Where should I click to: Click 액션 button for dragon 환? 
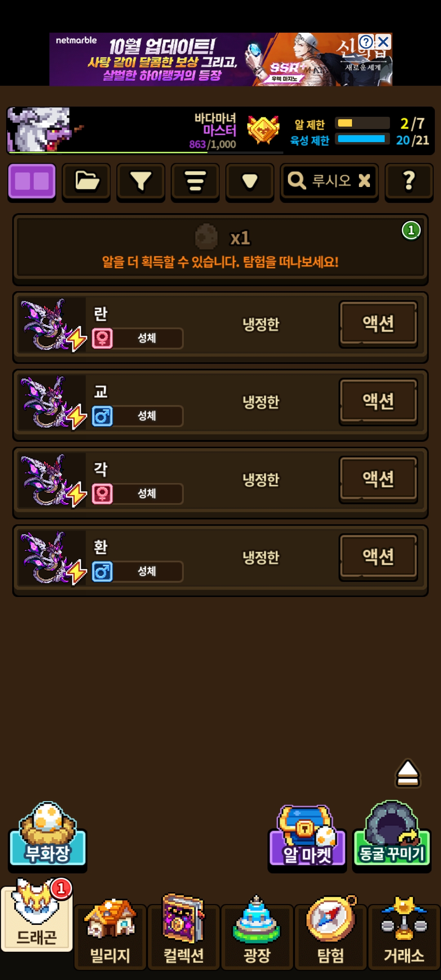(x=378, y=557)
